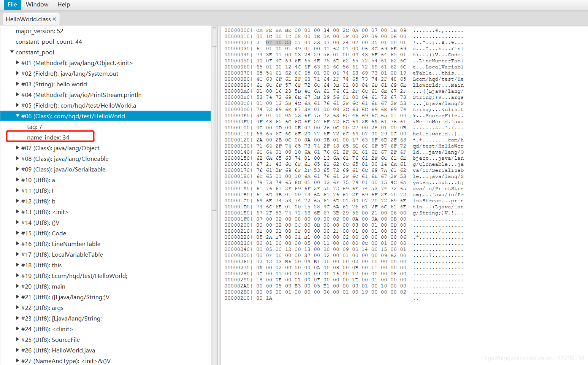
Task: Select #14 (Utf8): ()V
Action: (40, 222)
